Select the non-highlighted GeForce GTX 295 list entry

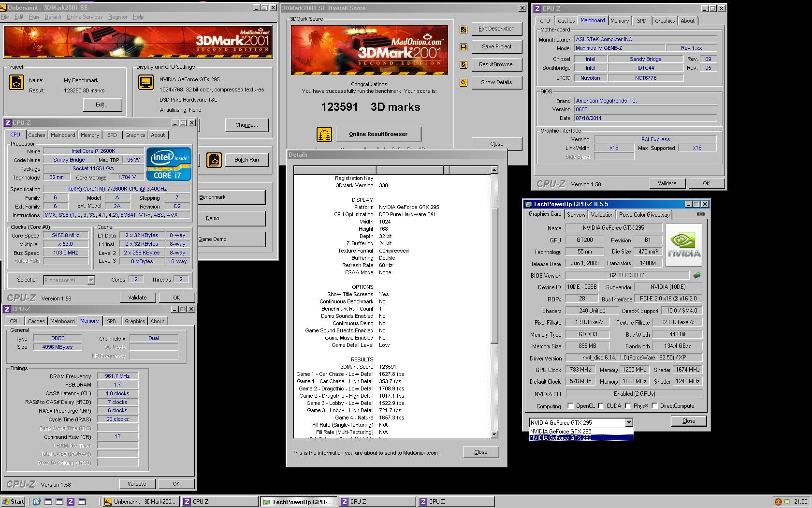coord(581,432)
